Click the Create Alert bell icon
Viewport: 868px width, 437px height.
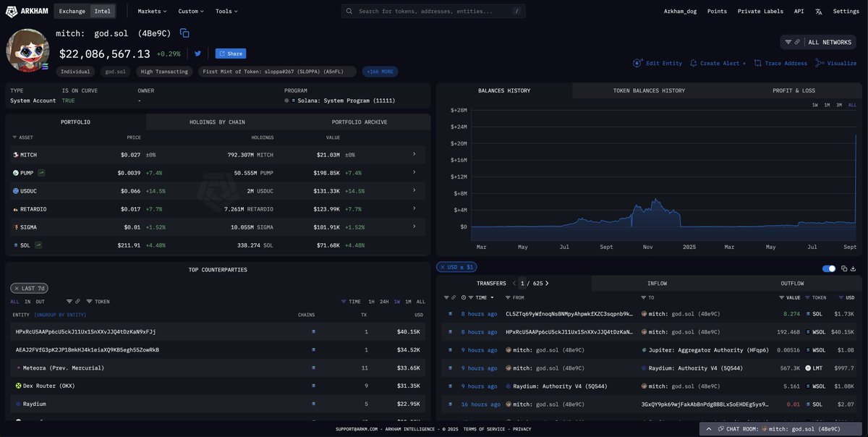[x=694, y=63]
